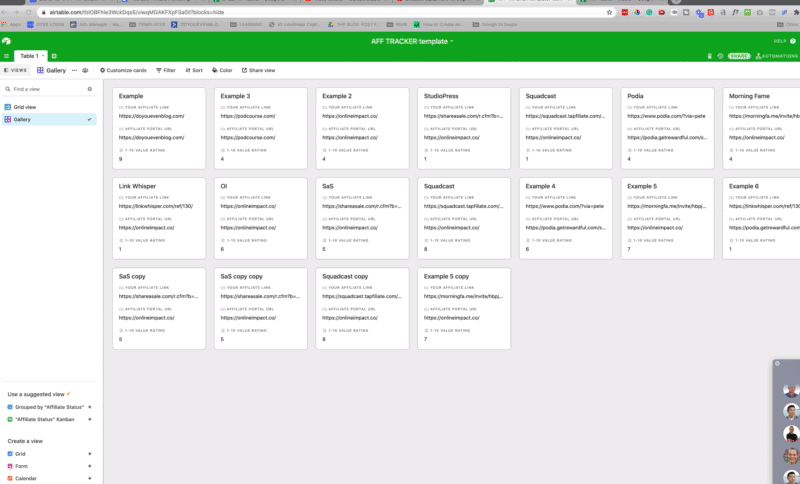The height and width of the screenshot is (484, 800).
Task: Add a new table with plus icon
Action: point(54,56)
